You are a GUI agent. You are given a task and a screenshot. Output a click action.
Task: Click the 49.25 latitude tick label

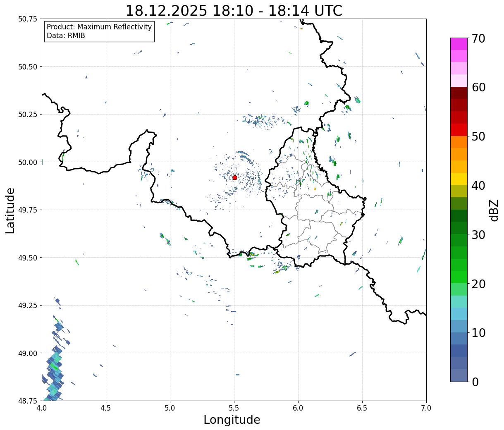click(28, 306)
